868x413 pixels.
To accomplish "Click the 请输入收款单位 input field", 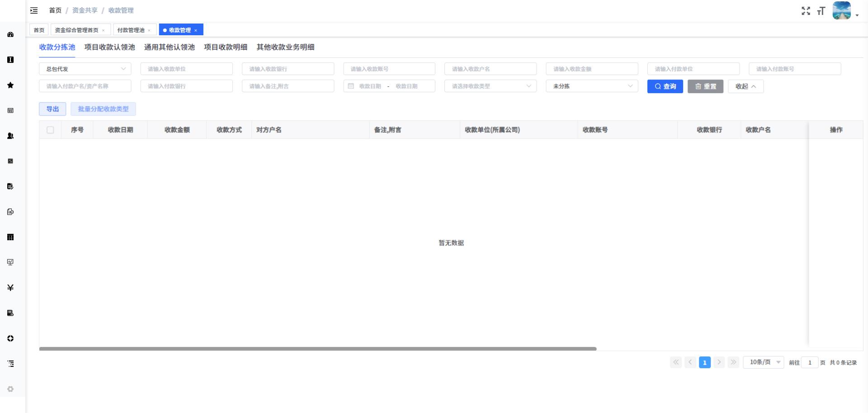I will click(x=186, y=69).
